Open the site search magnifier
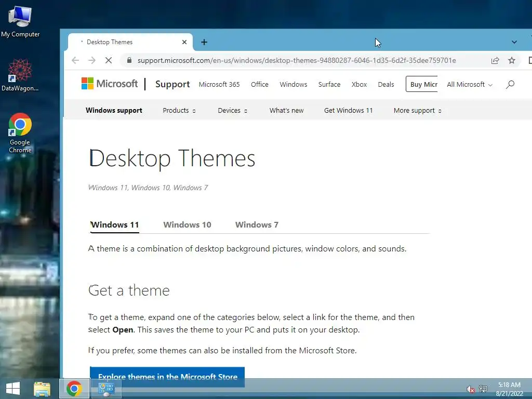 pyautogui.click(x=510, y=85)
